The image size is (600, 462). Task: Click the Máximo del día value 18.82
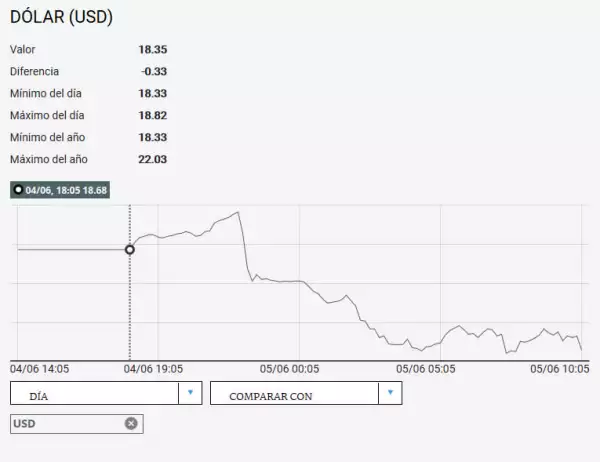click(152, 116)
